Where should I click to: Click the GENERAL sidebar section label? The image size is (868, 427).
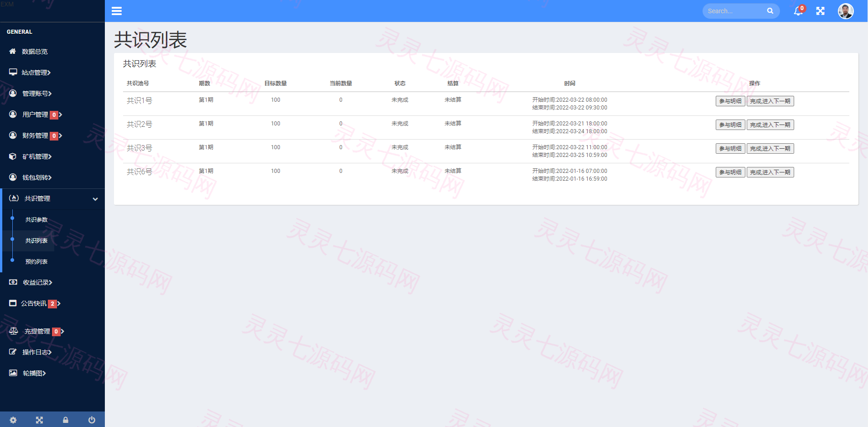20,32
